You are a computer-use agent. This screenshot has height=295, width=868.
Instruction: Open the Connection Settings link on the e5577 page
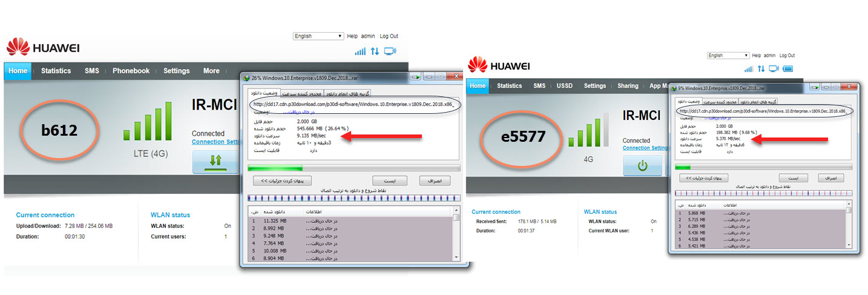pyautogui.click(x=645, y=148)
